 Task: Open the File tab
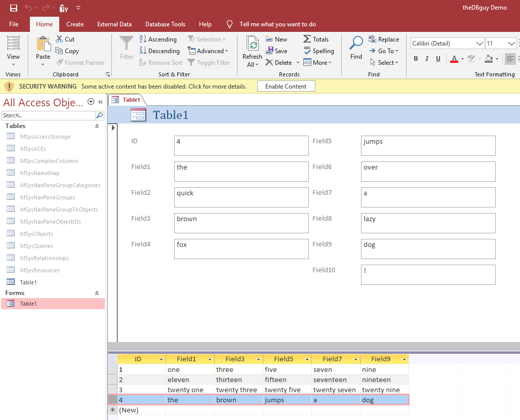(14, 24)
